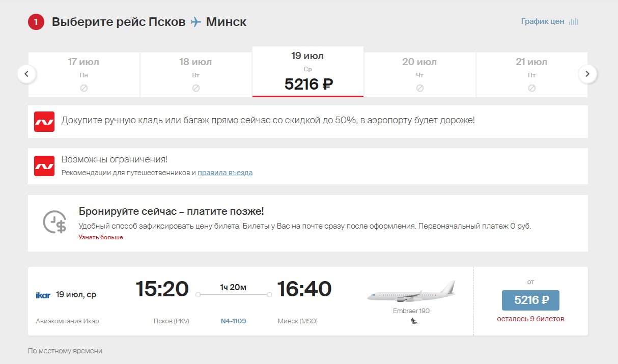Click the Узнать больше link
This screenshot has width=618, height=364.
101,237
